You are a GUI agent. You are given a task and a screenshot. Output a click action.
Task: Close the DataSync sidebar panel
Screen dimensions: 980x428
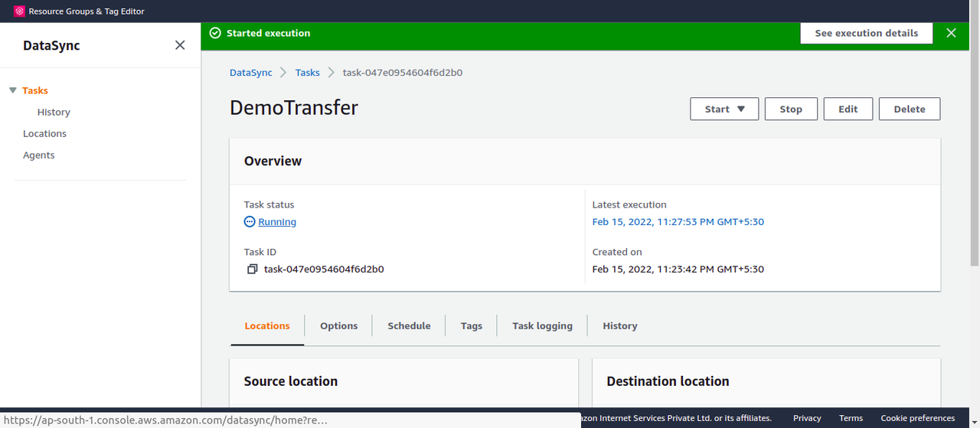point(180,45)
